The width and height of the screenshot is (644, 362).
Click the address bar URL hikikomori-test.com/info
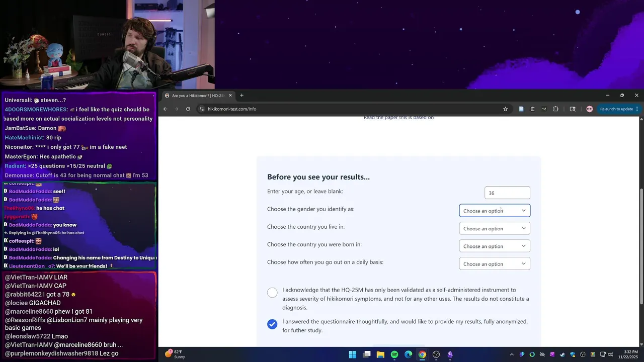click(x=232, y=109)
